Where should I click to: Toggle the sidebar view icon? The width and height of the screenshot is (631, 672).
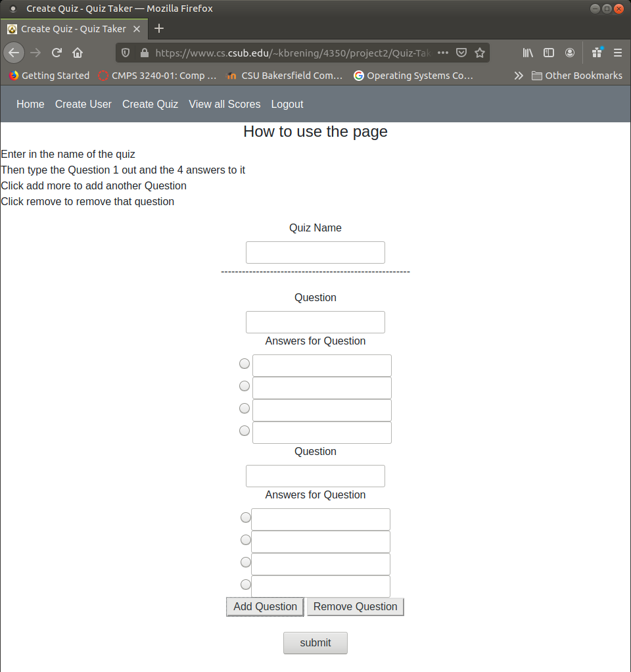coord(549,53)
